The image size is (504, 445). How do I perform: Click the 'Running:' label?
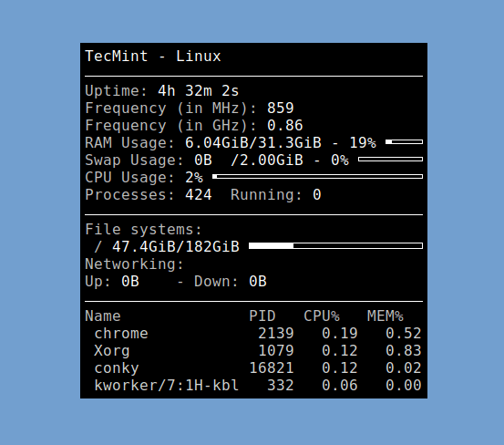pos(266,195)
